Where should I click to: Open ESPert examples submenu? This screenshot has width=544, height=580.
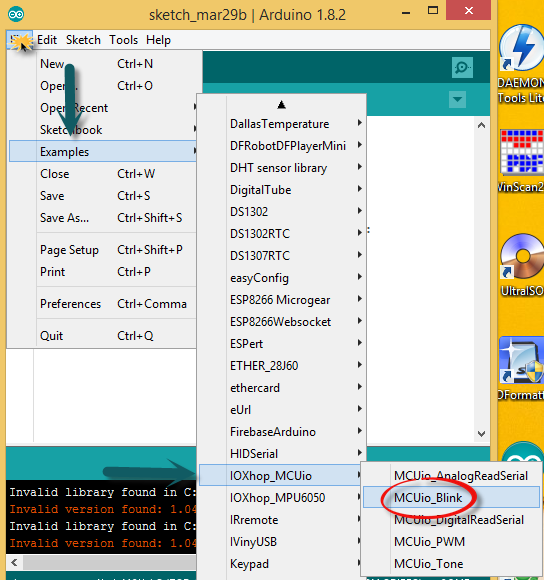tap(282, 344)
